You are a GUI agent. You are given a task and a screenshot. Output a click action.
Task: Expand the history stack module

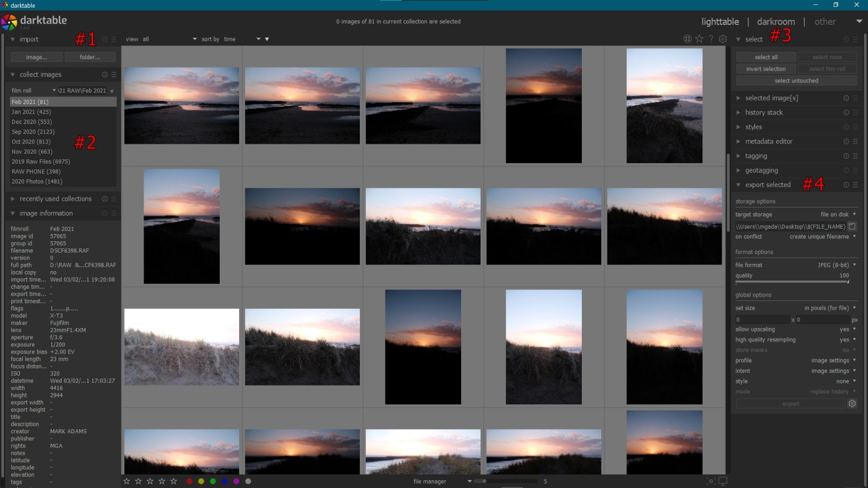tap(763, 112)
